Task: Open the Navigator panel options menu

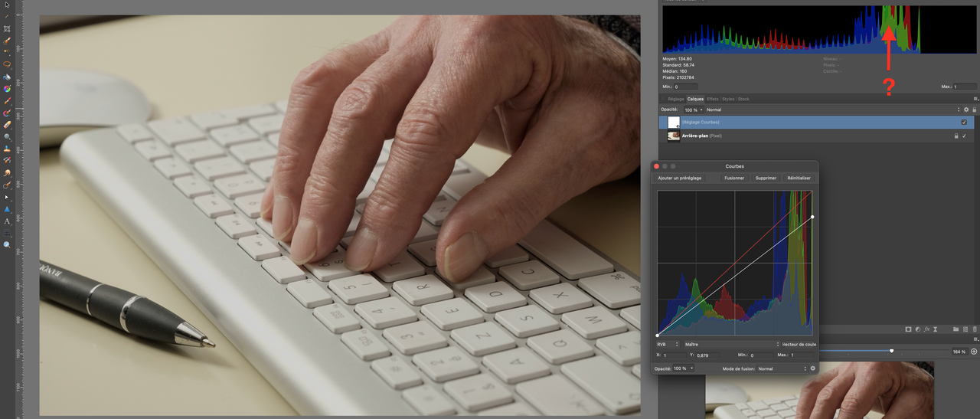Action: 975,339
